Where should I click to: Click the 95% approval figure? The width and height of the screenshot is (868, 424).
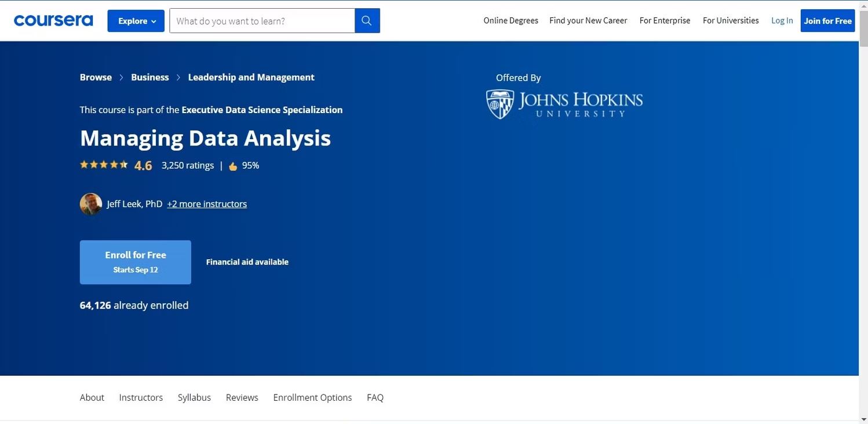tap(250, 165)
